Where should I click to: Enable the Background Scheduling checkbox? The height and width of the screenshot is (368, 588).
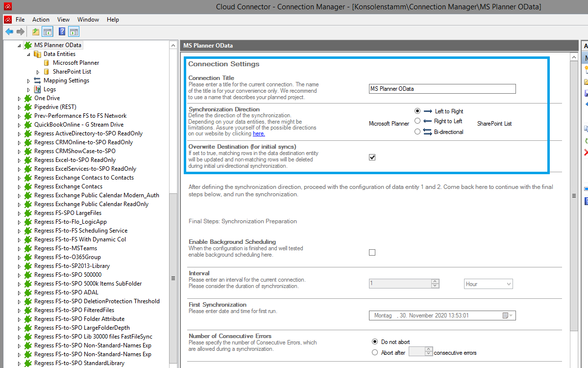pyautogui.click(x=372, y=253)
